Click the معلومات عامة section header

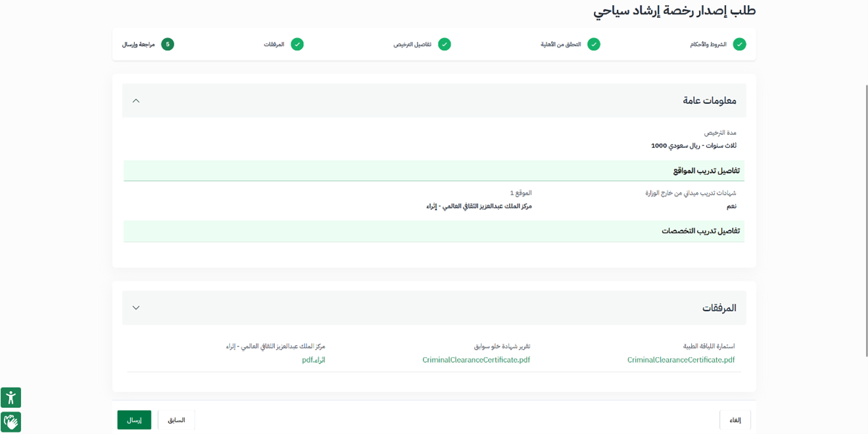(434, 101)
